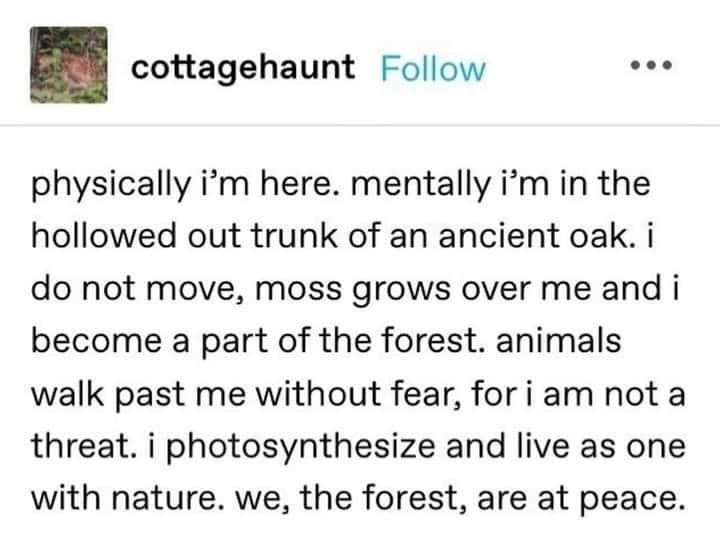Follow the cottagehaunt blog
Image resolution: width=720 pixels, height=551 pixels.
pyautogui.click(x=434, y=68)
